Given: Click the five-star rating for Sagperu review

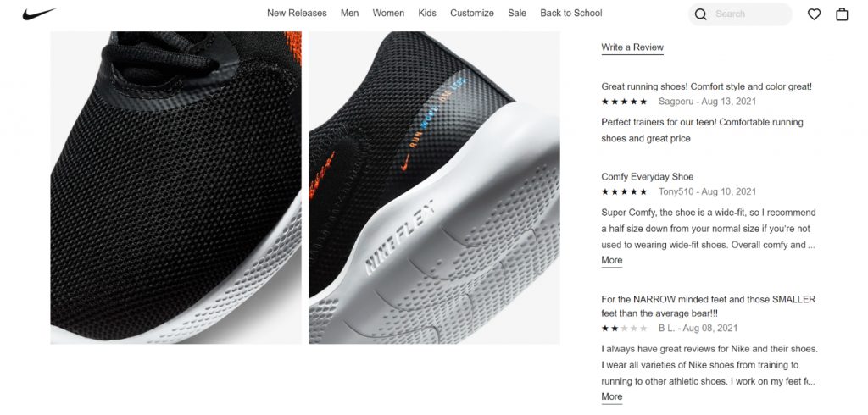Looking at the screenshot, I should tap(624, 102).
